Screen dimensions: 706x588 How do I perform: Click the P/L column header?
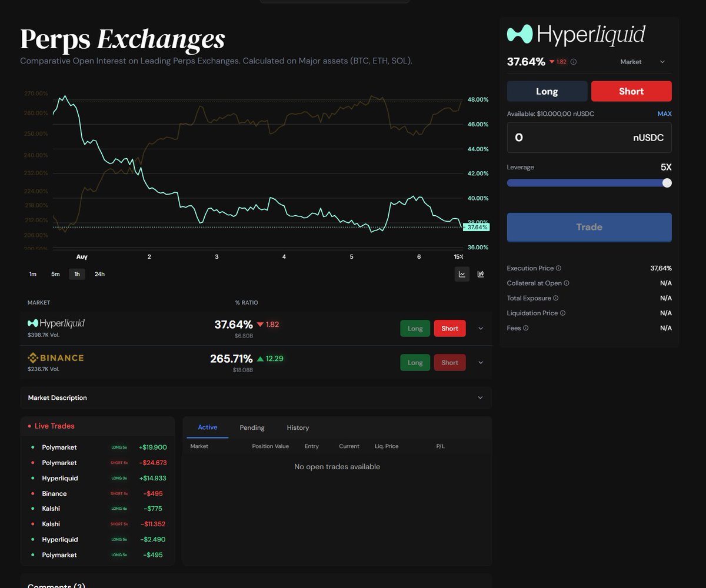point(441,446)
